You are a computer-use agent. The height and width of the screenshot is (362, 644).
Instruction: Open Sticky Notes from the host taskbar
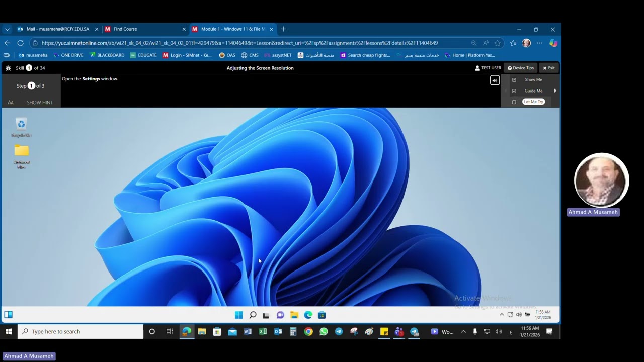coord(384,332)
